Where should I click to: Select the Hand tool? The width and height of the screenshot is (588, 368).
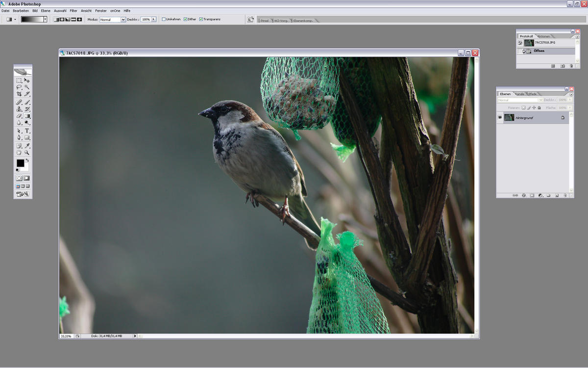tap(19, 153)
